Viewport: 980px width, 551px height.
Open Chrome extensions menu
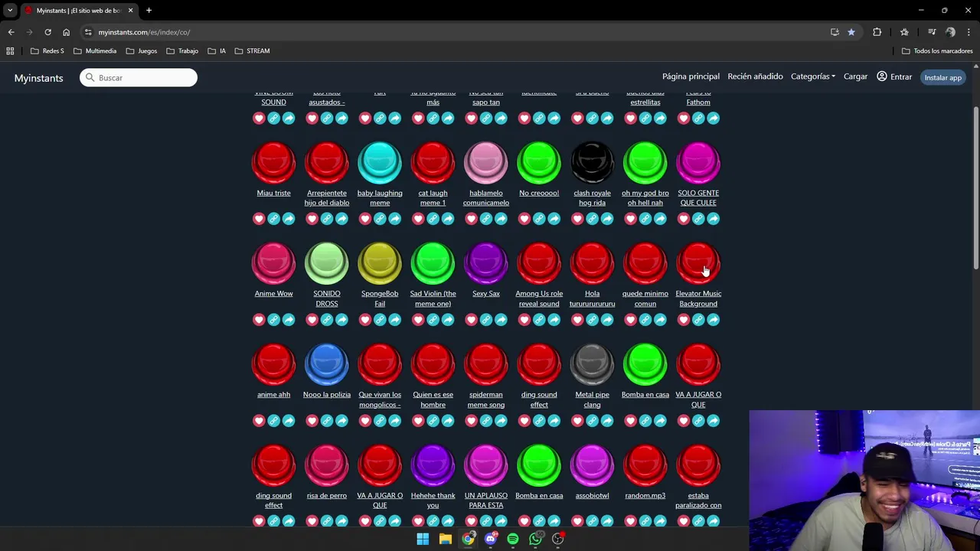click(877, 32)
